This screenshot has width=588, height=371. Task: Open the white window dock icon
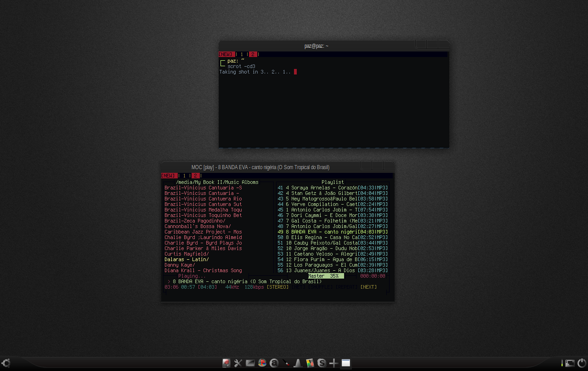click(345, 363)
